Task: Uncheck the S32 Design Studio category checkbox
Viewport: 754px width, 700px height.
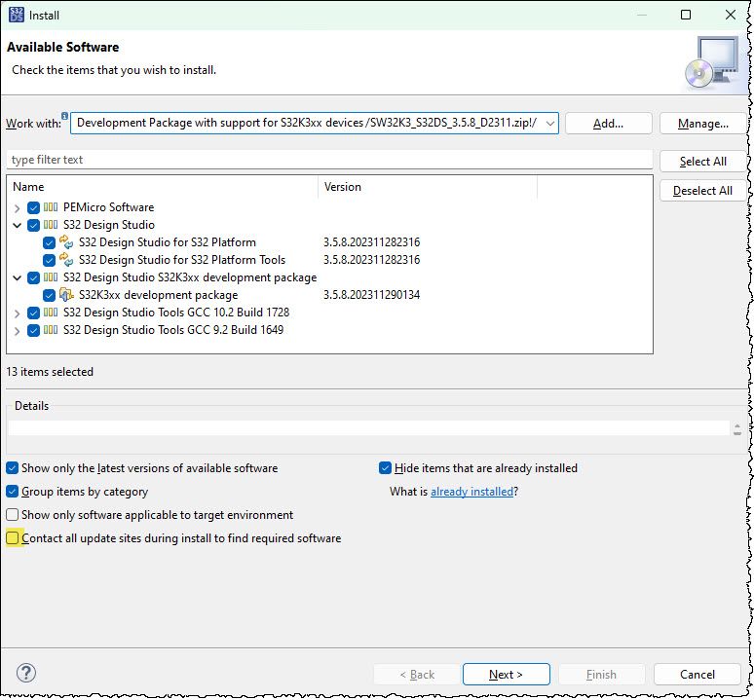Action: (34, 225)
